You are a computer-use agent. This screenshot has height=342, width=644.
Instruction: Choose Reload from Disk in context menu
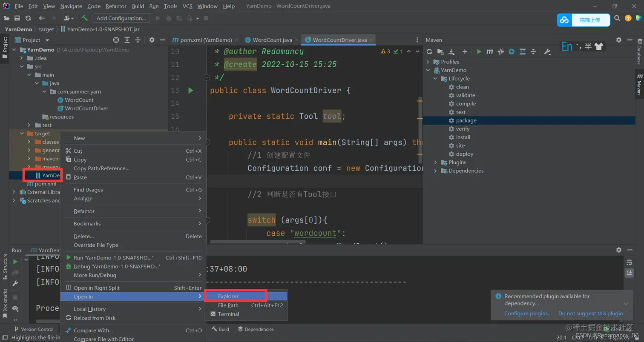coord(133,318)
